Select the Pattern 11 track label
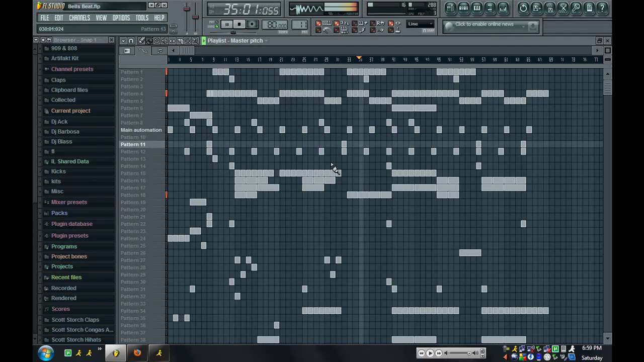Image resolution: width=644 pixels, height=362 pixels. pyautogui.click(x=133, y=144)
